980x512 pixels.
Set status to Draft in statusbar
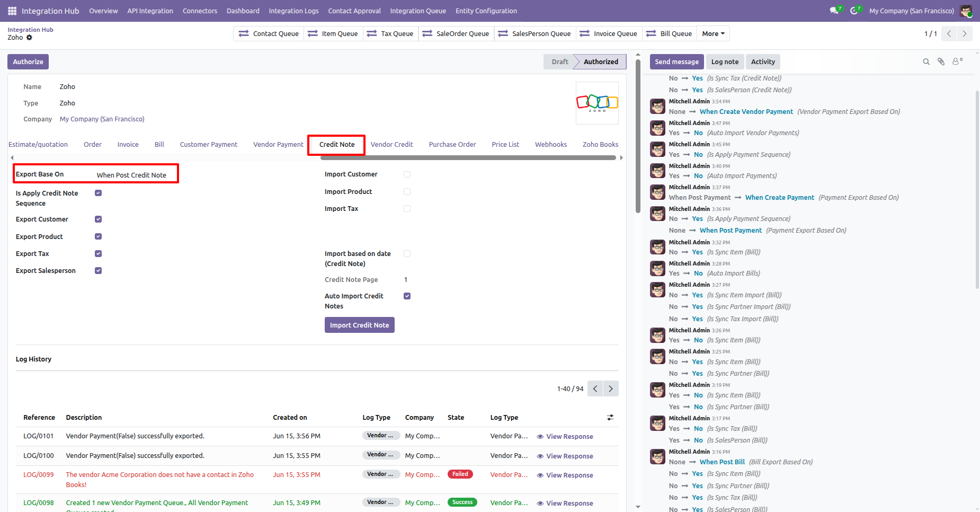pyautogui.click(x=559, y=61)
